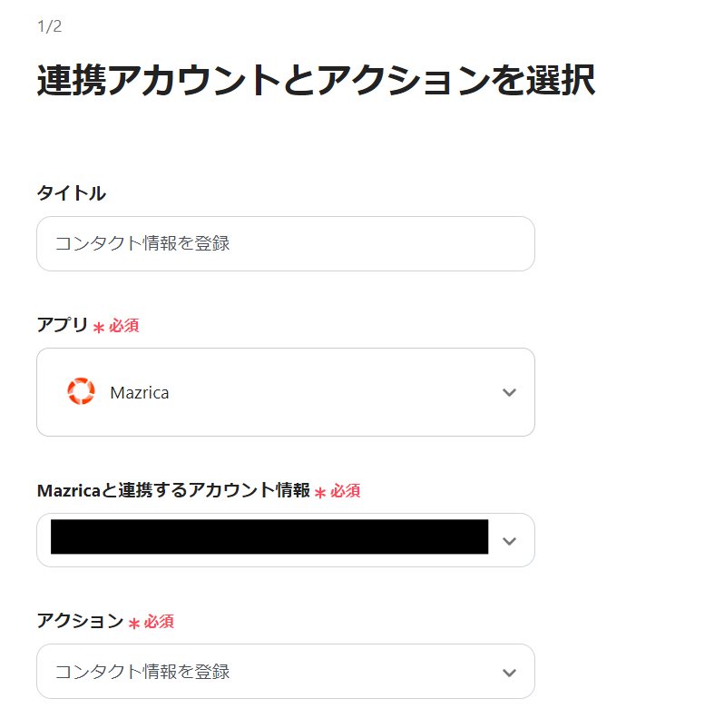The width and height of the screenshot is (724, 728).
Task: Click the 1/2 step indicator
Action: coord(49,26)
